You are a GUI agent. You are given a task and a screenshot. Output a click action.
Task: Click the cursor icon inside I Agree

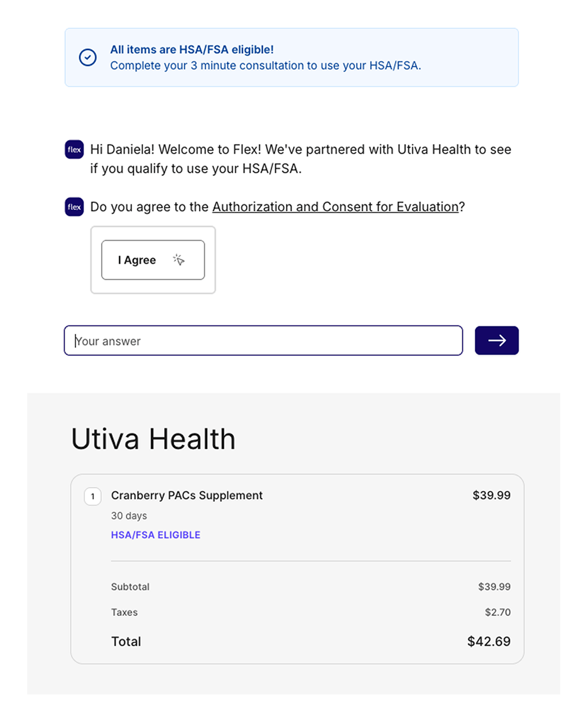(x=179, y=260)
